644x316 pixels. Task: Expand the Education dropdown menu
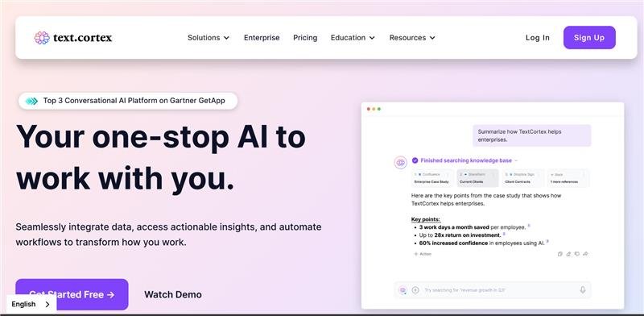(x=353, y=37)
